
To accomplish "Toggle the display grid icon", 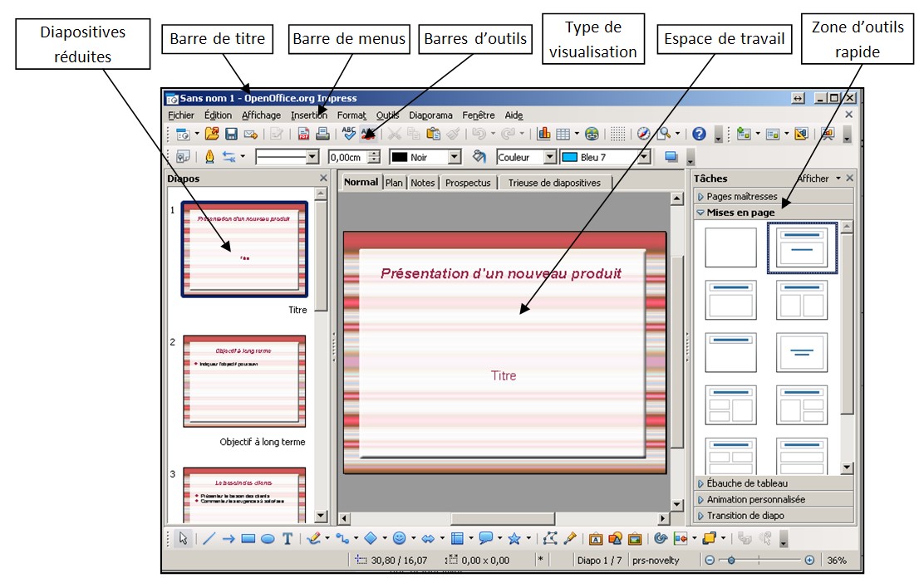I will click(x=617, y=134).
